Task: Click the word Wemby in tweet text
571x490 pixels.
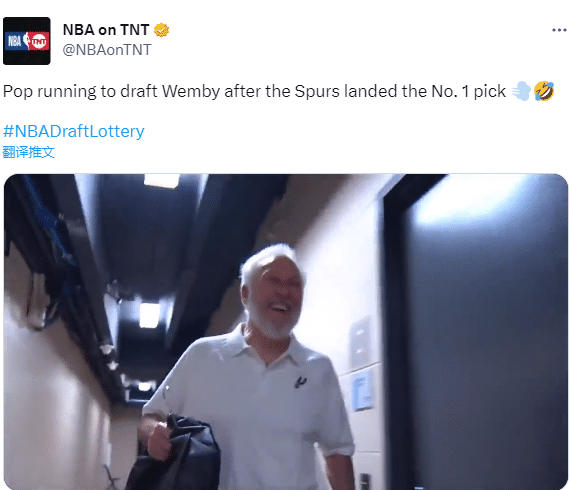Action: (x=191, y=91)
